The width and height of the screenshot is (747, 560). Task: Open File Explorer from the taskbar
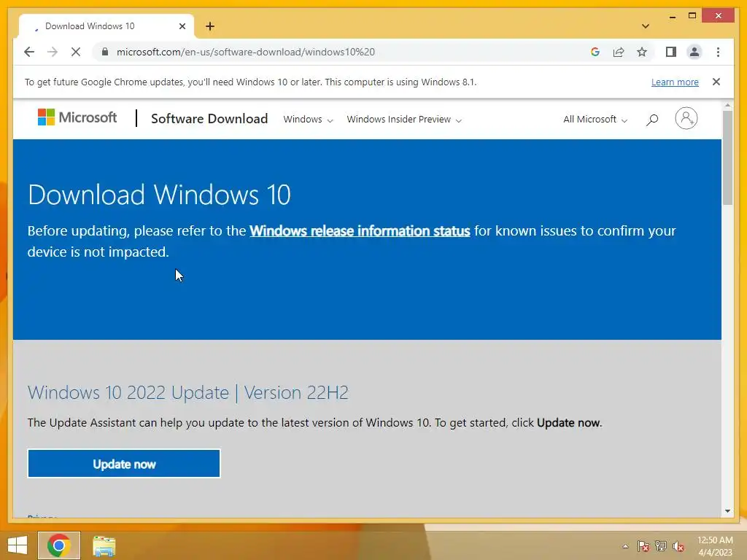pyautogui.click(x=104, y=545)
